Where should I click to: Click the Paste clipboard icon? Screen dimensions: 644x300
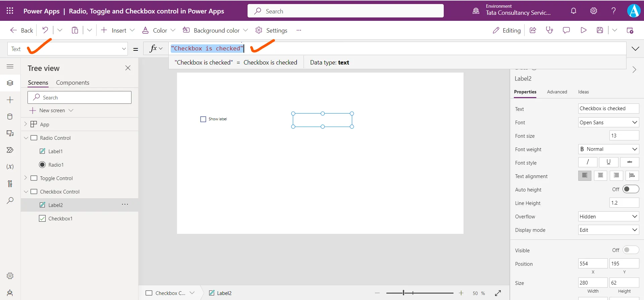tap(75, 30)
